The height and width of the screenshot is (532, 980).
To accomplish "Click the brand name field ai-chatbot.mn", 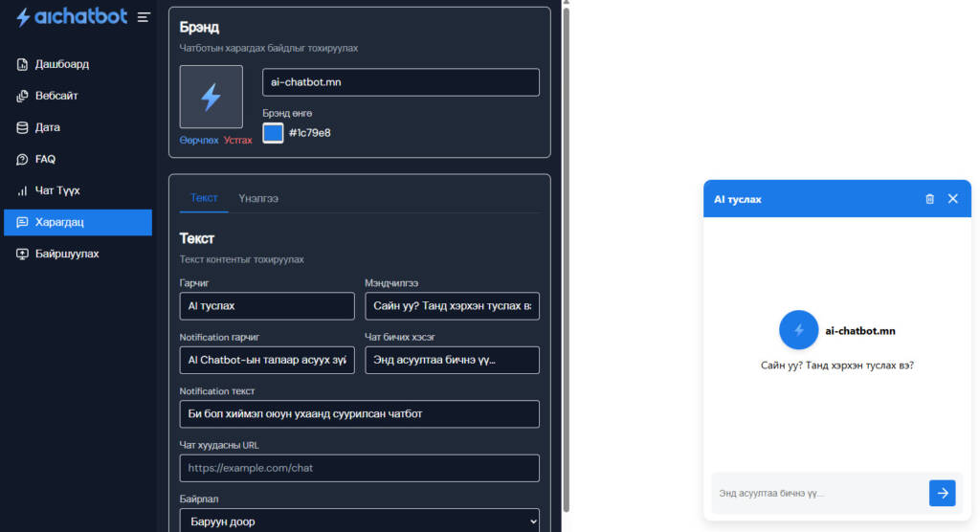I will (400, 82).
